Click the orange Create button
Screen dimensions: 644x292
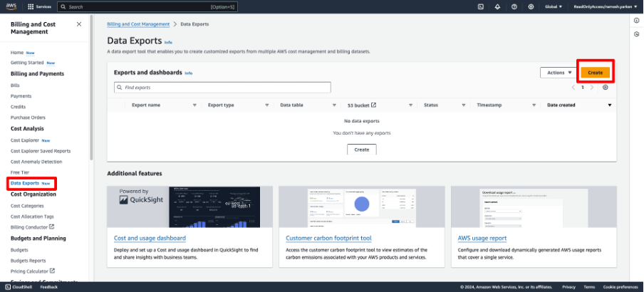point(595,73)
